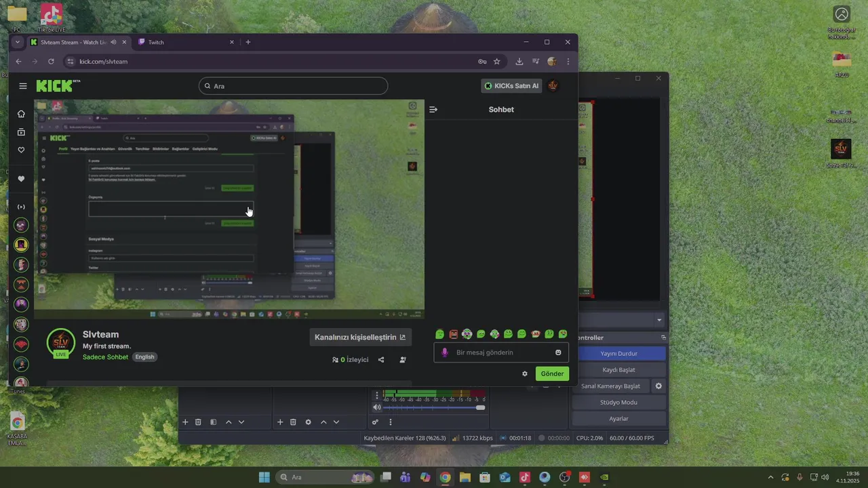
Task: Add a scene with plus in OBS scenes
Action: pos(185,422)
